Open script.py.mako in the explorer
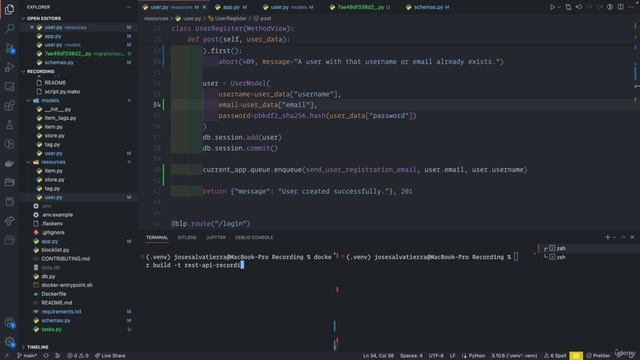This screenshot has width=640, height=360. (62, 91)
